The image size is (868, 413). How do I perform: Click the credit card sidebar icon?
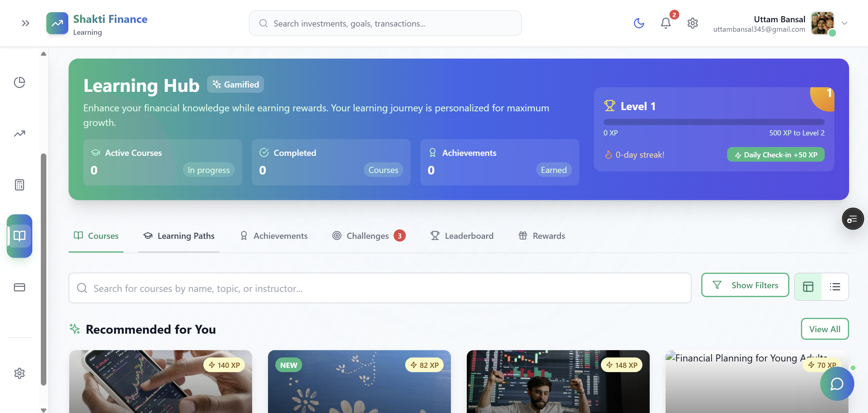(19, 287)
